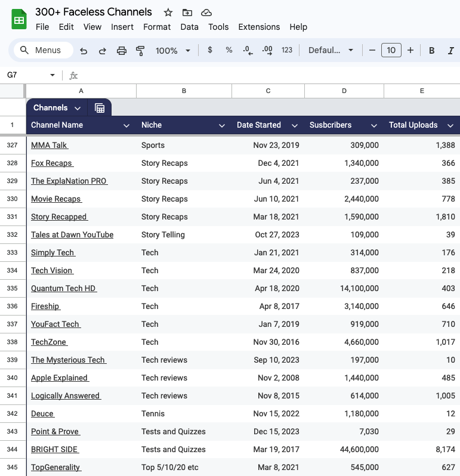Click the document title text
Screen dimensions: 460x476
pos(94,12)
